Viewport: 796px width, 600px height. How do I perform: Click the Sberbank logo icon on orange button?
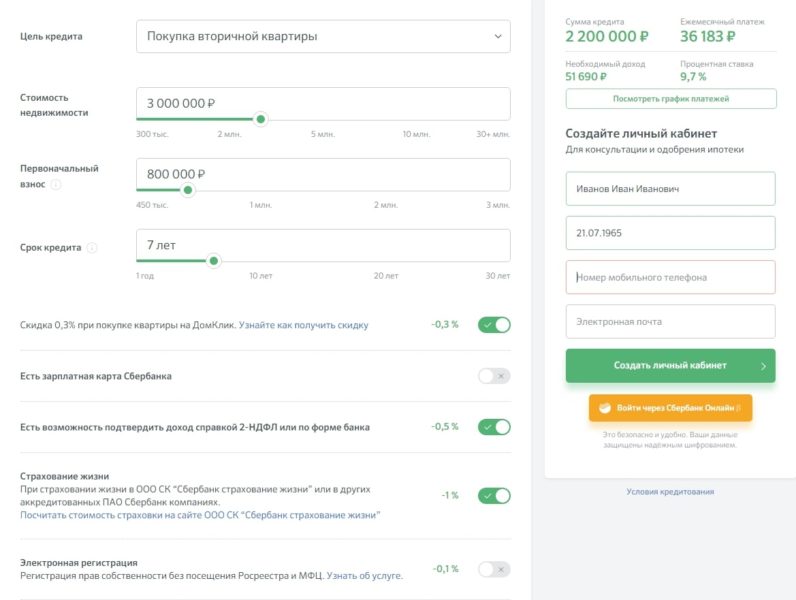[x=604, y=408]
